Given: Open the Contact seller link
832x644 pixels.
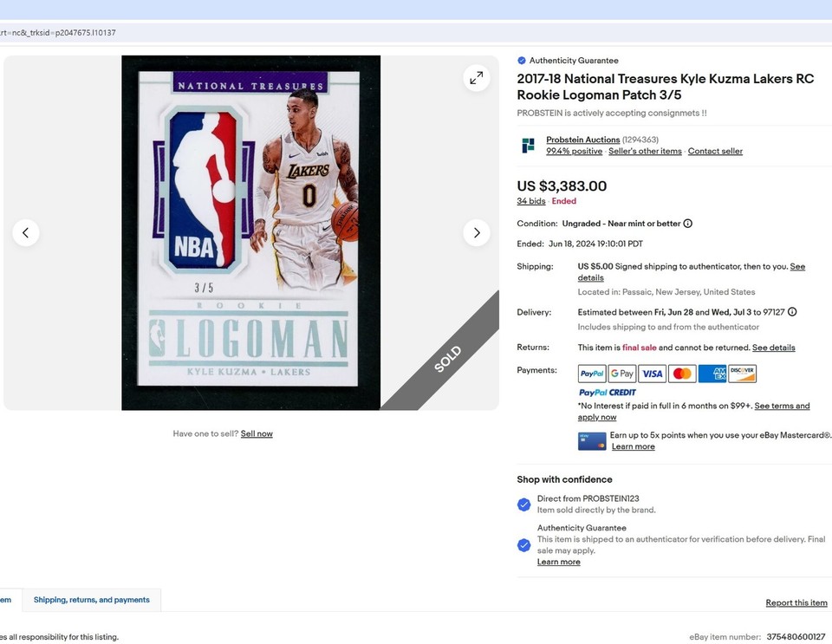Looking at the screenshot, I should (x=715, y=151).
